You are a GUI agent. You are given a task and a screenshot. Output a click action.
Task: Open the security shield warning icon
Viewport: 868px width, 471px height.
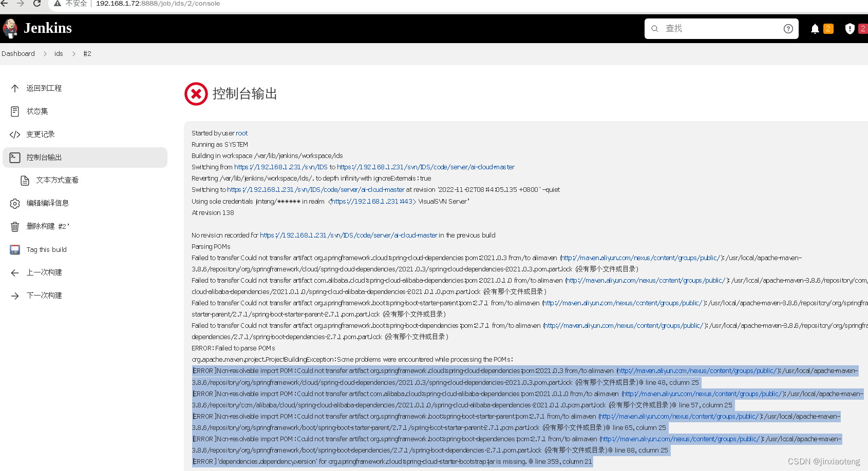[x=850, y=29]
